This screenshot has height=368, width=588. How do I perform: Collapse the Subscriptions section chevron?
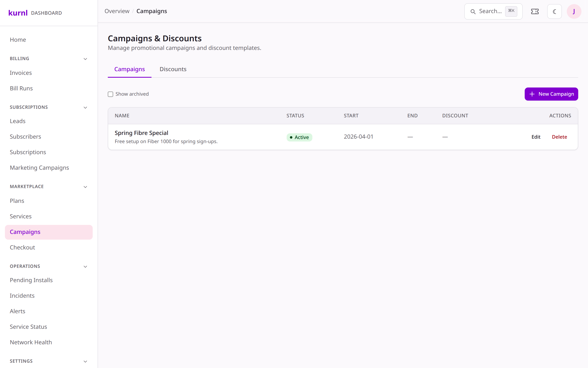[x=85, y=108]
